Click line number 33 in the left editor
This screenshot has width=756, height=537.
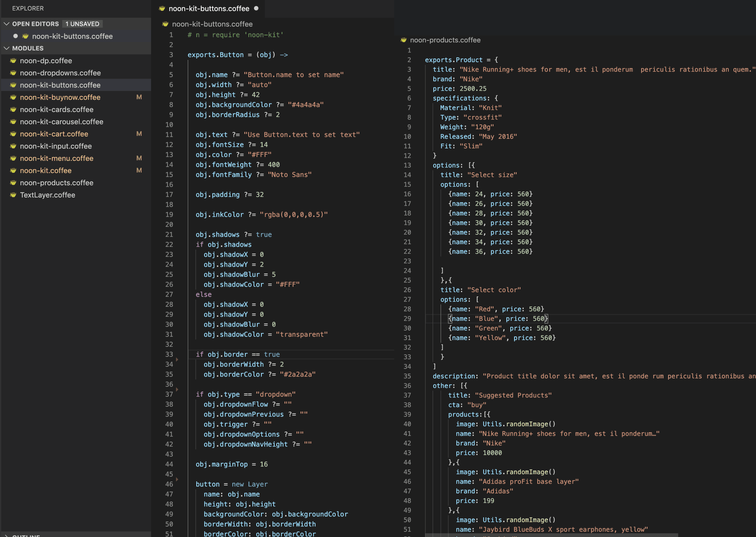click(x=169, y=354)
